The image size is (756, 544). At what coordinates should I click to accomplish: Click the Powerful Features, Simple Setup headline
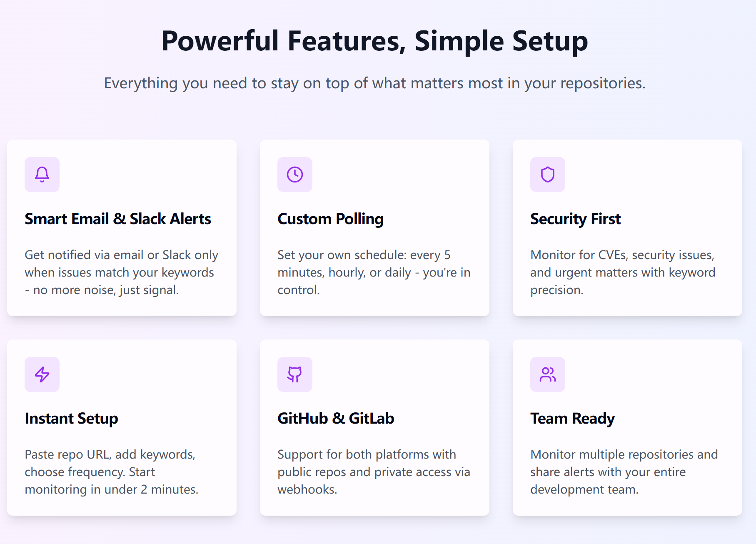pos(375,41)
